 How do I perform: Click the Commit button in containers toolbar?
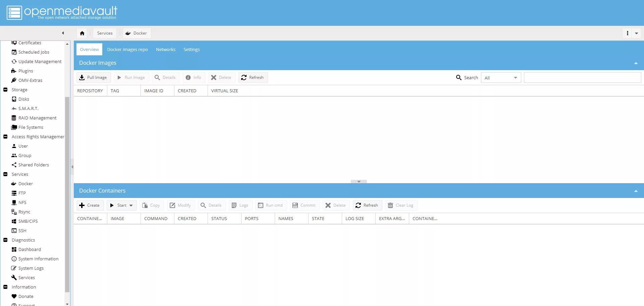pyautogui.click(x=304, y=205)
